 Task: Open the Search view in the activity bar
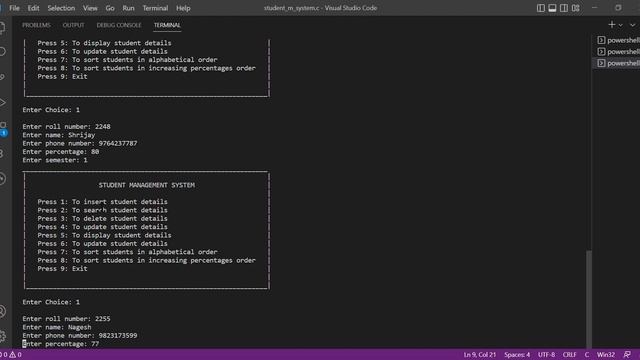pos(2,51)
